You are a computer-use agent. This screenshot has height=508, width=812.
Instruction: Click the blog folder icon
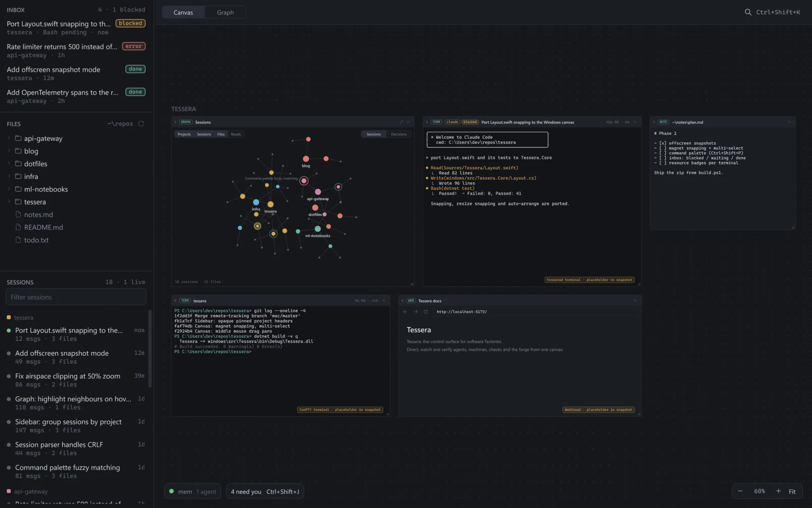[18, 151]
